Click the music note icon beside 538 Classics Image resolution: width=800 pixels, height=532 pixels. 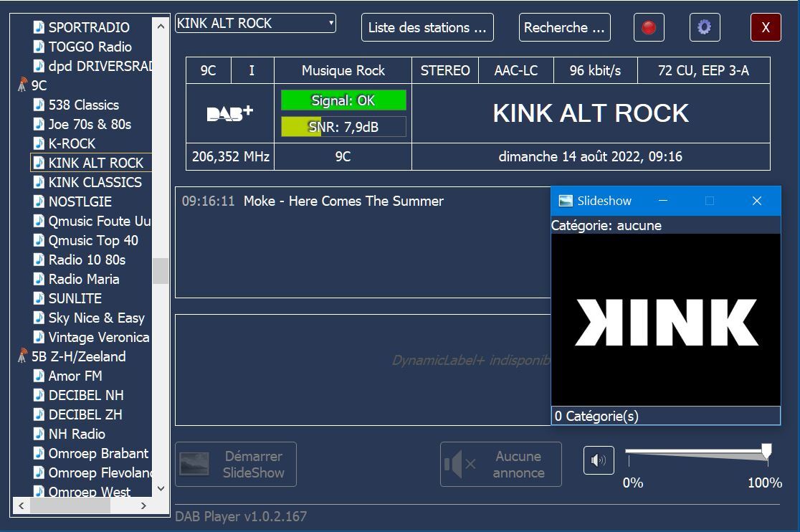[39, 105]
